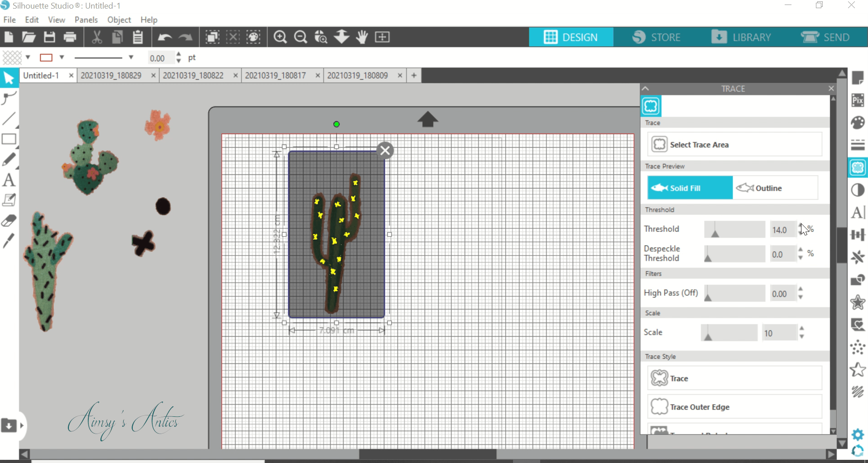Click the High Pass slider
868x463 pixels.
coord(734,294)
